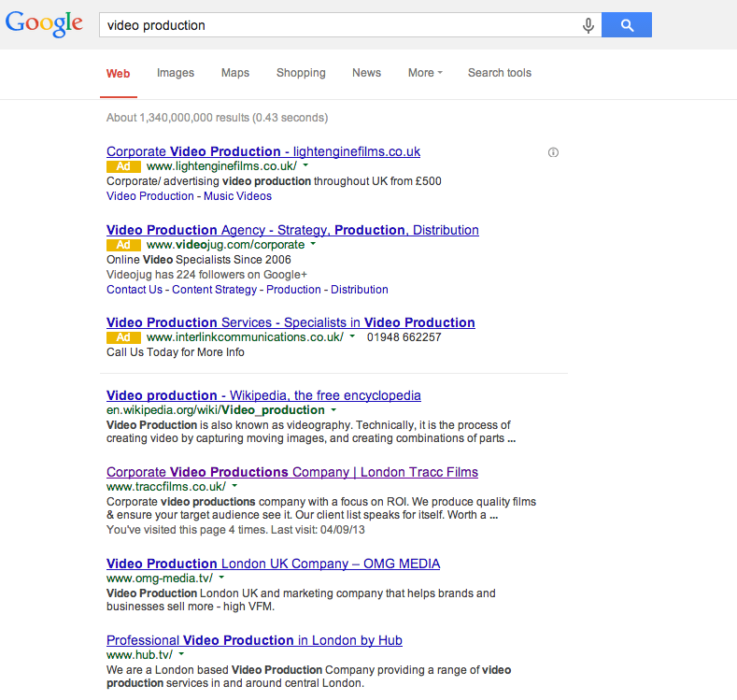Expand arrow next to videojug.com/corporate
This screenshot has width=737, height=700.
click(x=313, y=244)
